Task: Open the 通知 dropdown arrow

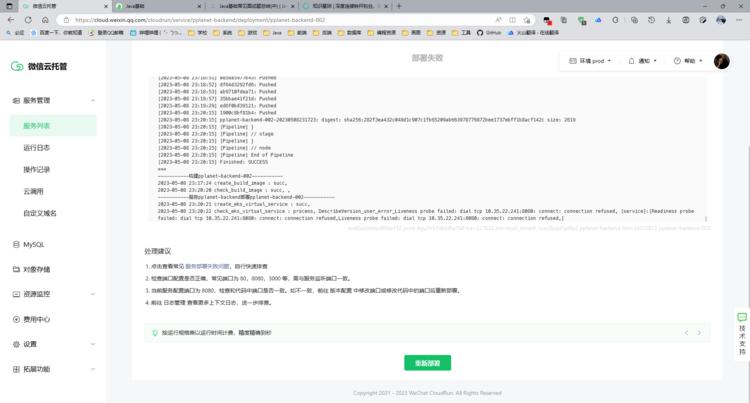Action: pos(655,61)
